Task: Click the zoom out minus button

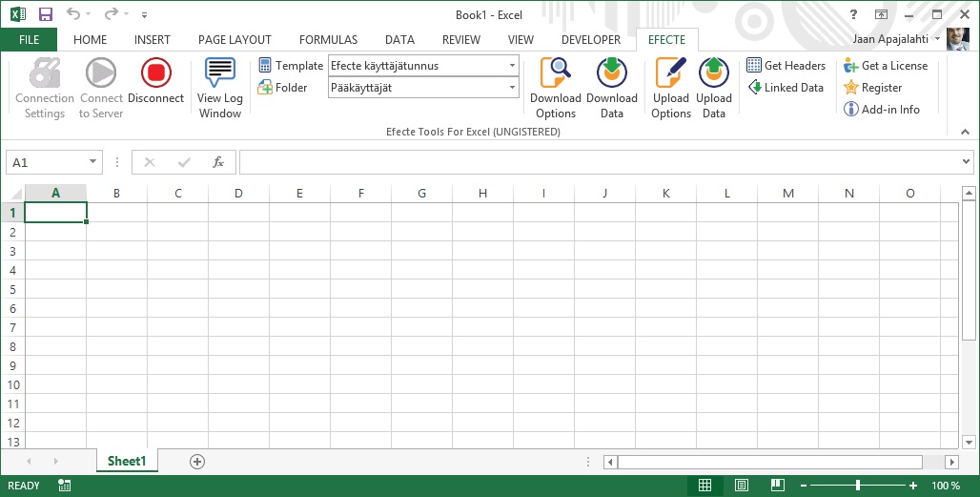Action: click(803, 486)
